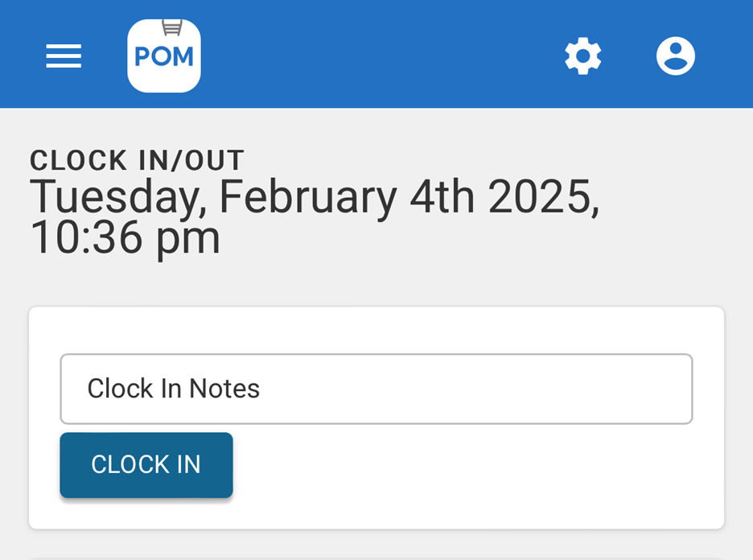The width and height of the screenshot is (753, 560).
Task: Click the "Clock In Notes" placeholder text
Action: (174, 389)
